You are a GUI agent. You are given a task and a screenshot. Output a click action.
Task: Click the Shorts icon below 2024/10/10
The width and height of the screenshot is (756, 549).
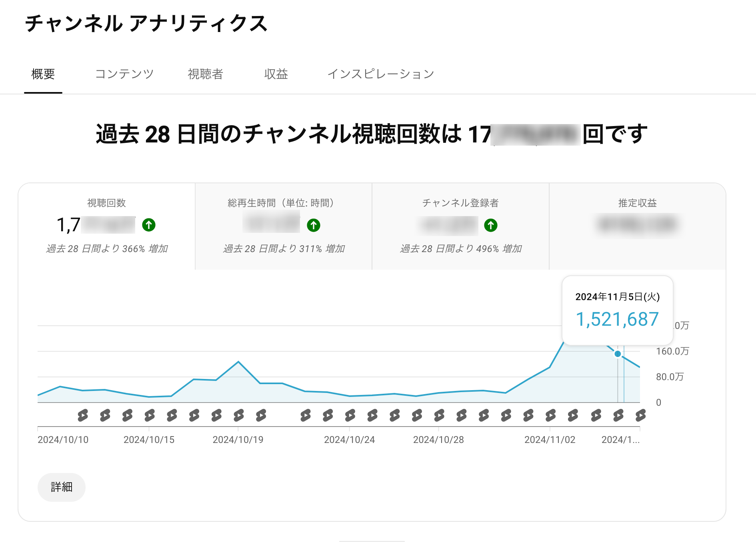[x=82, y=416]
